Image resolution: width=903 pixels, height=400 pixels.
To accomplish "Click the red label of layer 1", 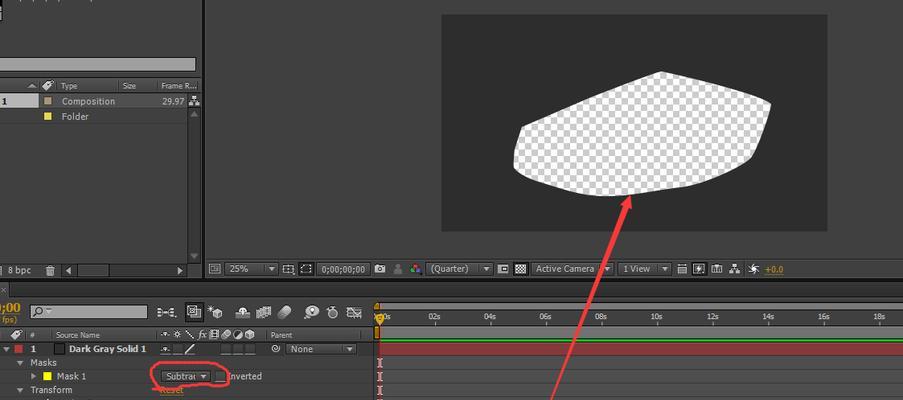I will pos(18,349).
